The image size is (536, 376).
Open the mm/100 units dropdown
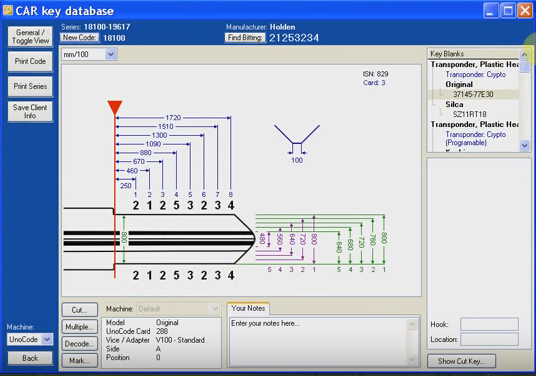coord(111,54)
